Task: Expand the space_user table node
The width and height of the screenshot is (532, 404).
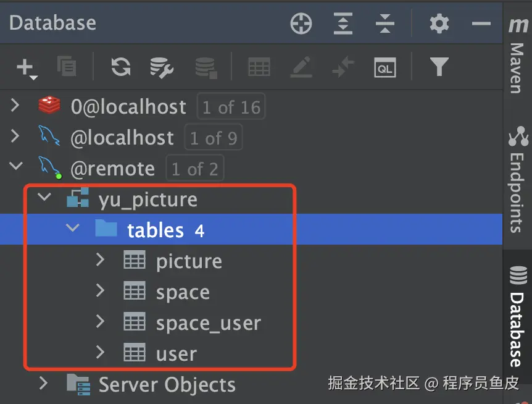Action: tap(101, 322)
